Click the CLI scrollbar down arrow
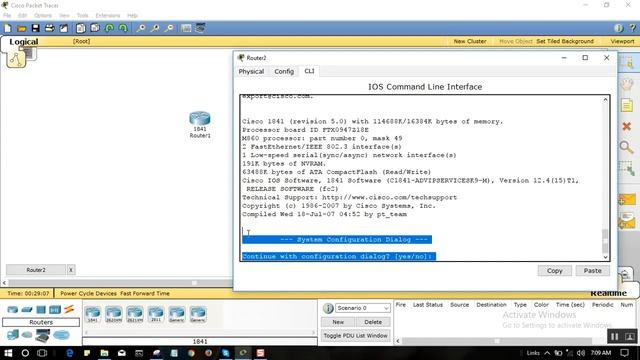Viewport: 640px width, 360px height. tap(605, 257)
